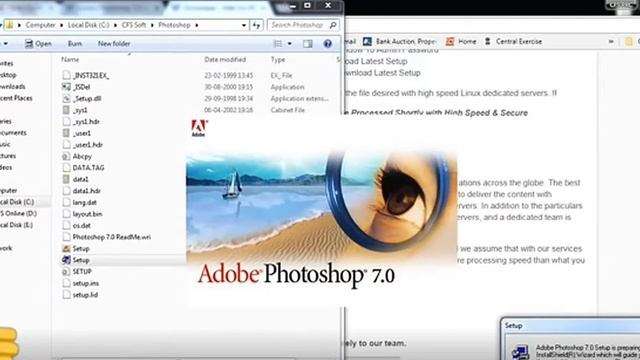Select Photoshop 7.0 ReadMe.wri file
The width and height of the screenshot is (640, 360).
click(111, 237)
